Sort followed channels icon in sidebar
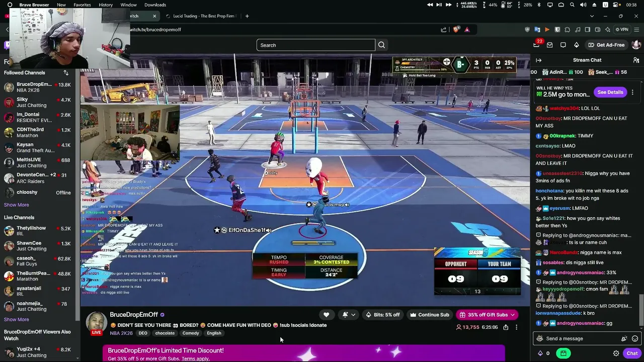 [x=66, y=73]
